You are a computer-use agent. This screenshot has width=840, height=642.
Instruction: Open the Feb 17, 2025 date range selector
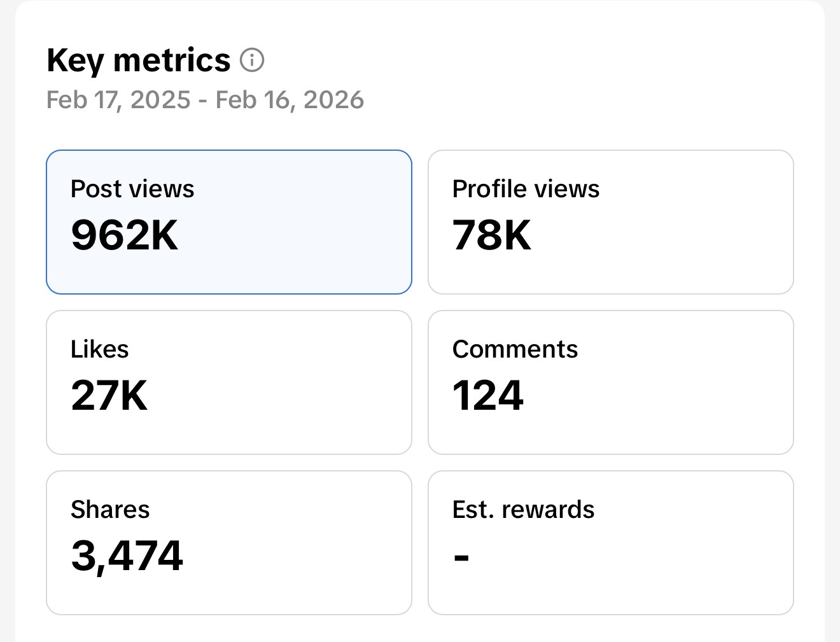pyautogui.click(x=205, y=99)
